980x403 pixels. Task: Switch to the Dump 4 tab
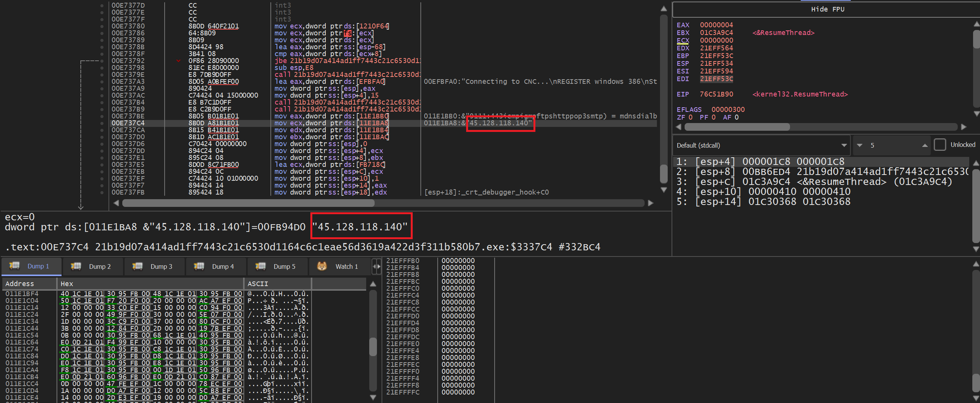215,266
